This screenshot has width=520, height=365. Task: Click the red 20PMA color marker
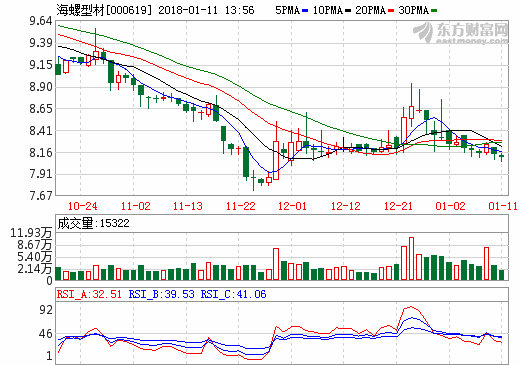click(391, 11)
